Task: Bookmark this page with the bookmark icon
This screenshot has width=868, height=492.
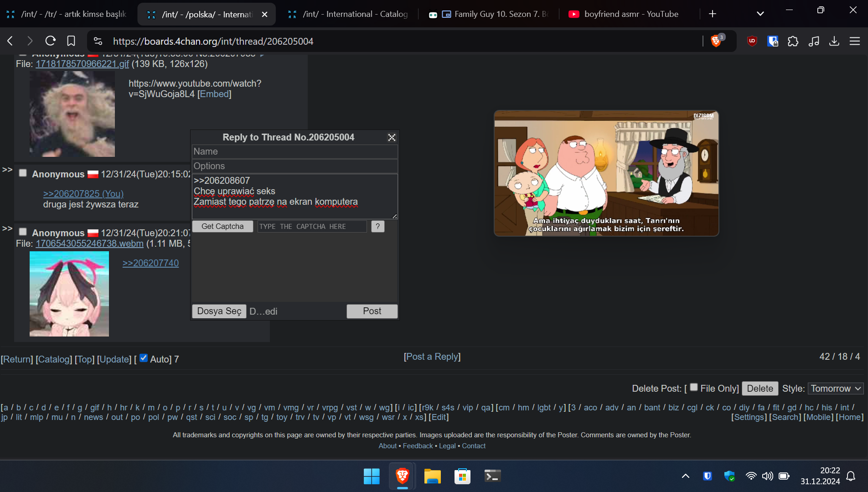Action: point(71,41)
